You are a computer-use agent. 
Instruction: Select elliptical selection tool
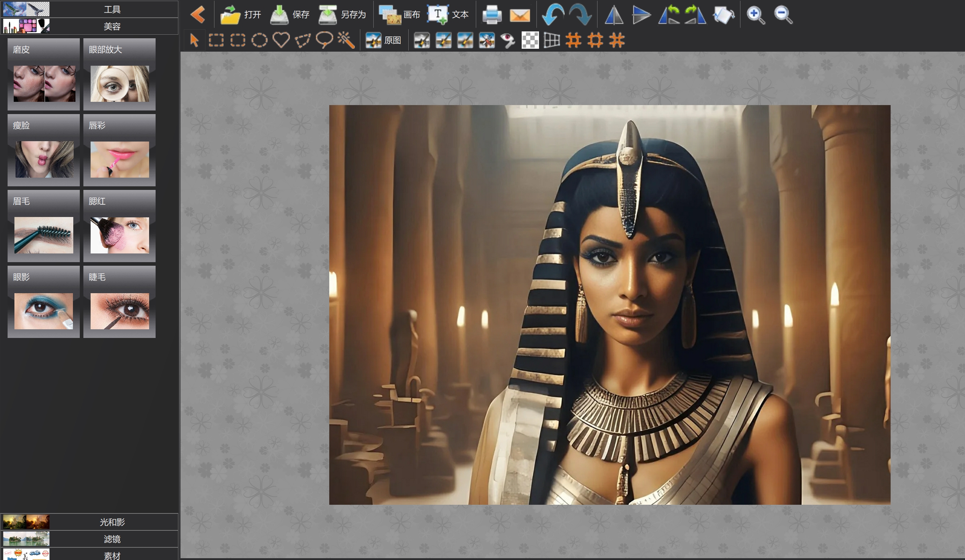pos(259,40)
